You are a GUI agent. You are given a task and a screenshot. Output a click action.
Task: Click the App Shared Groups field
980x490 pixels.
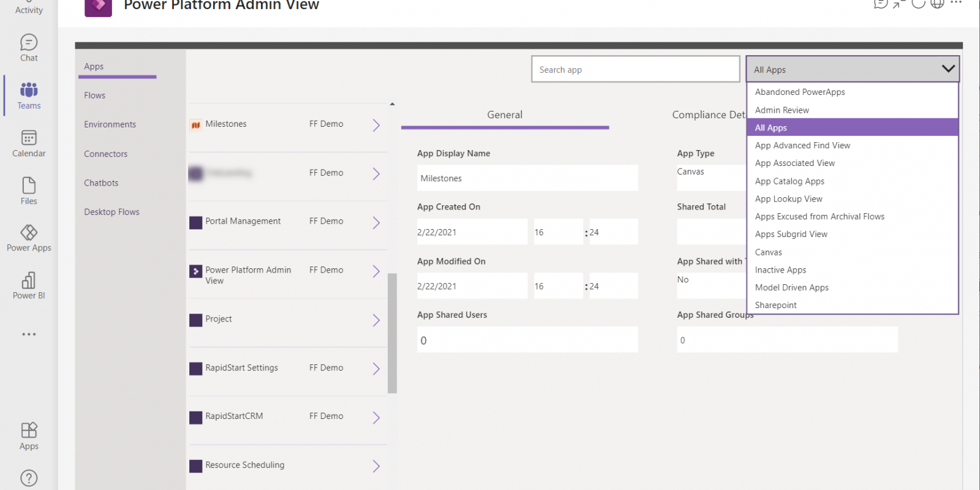coord(787,339)
